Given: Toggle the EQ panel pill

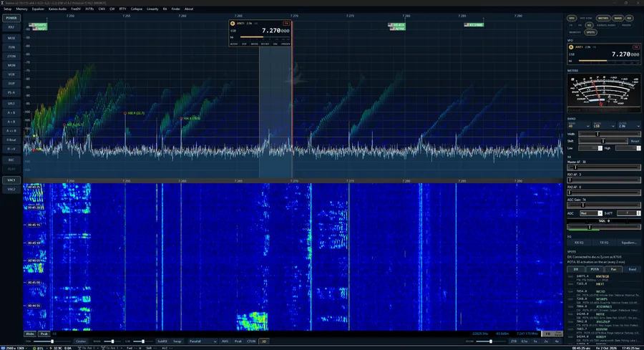Looking at the screenshot, I should click(589, 25).
